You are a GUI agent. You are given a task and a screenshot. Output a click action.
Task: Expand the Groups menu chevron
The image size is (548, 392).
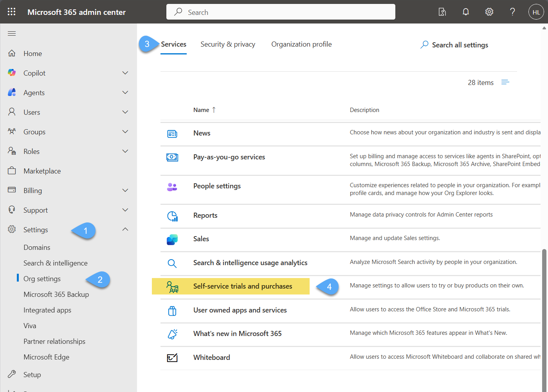coord(125,132)
